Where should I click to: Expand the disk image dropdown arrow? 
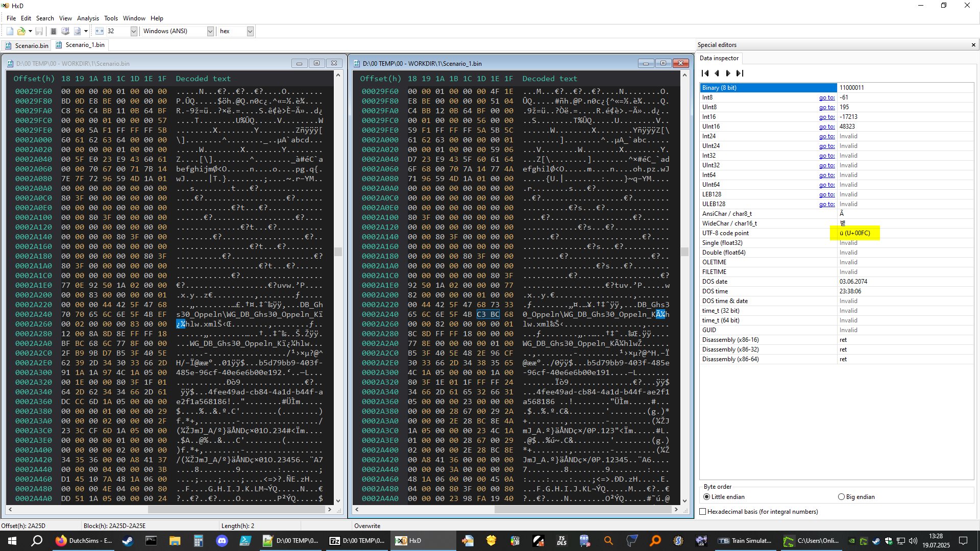point(86,31)
